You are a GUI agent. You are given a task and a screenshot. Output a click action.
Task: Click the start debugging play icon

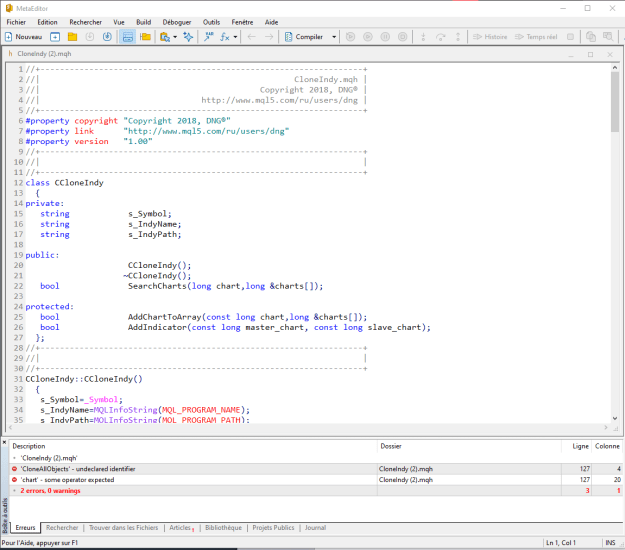350,37
